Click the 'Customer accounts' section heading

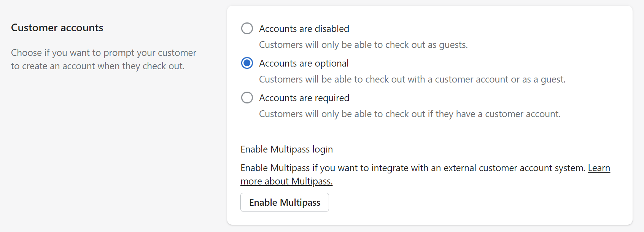57,28
